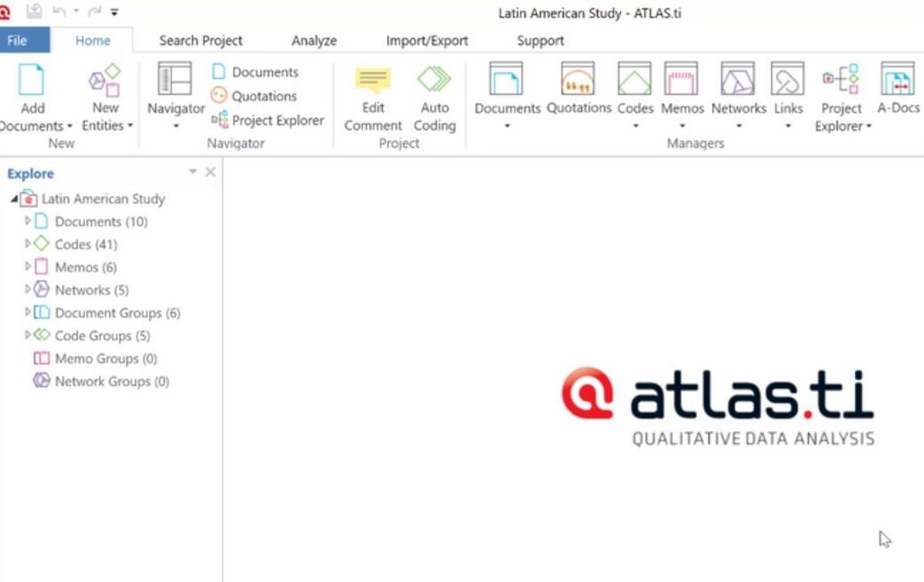Select Network Groups (0) tree item
Screen dimensions: 924x582
[112, 382]
